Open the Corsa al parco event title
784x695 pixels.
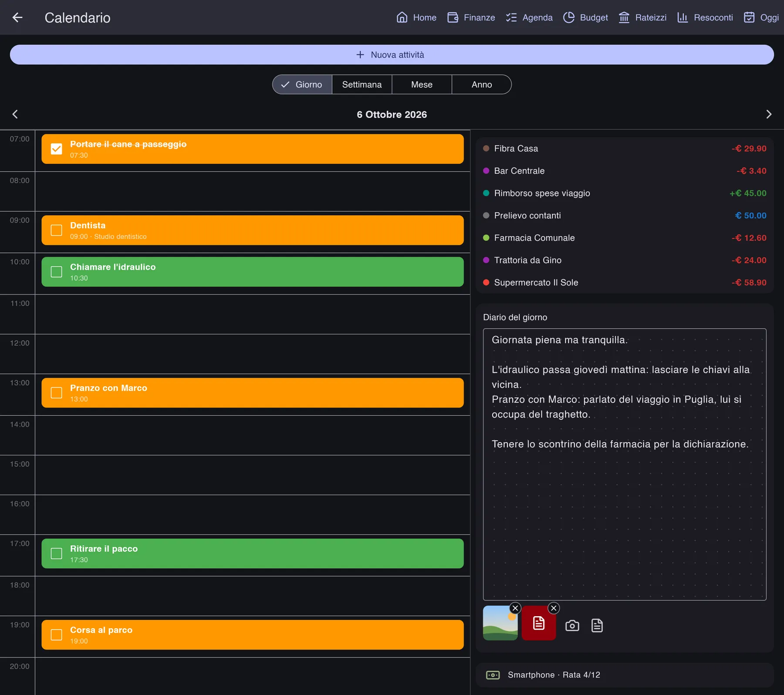(101, 630)
